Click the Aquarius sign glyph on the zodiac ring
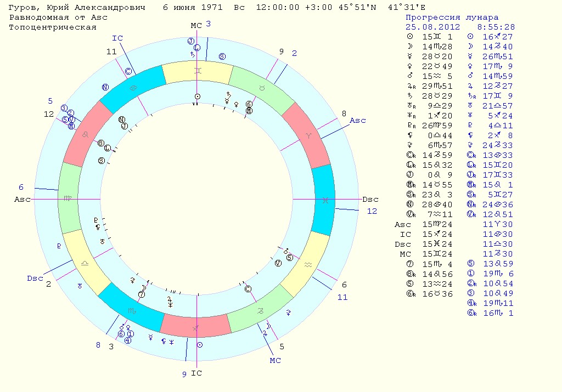This screenshot has height=392, width=562. pos(308,265)
